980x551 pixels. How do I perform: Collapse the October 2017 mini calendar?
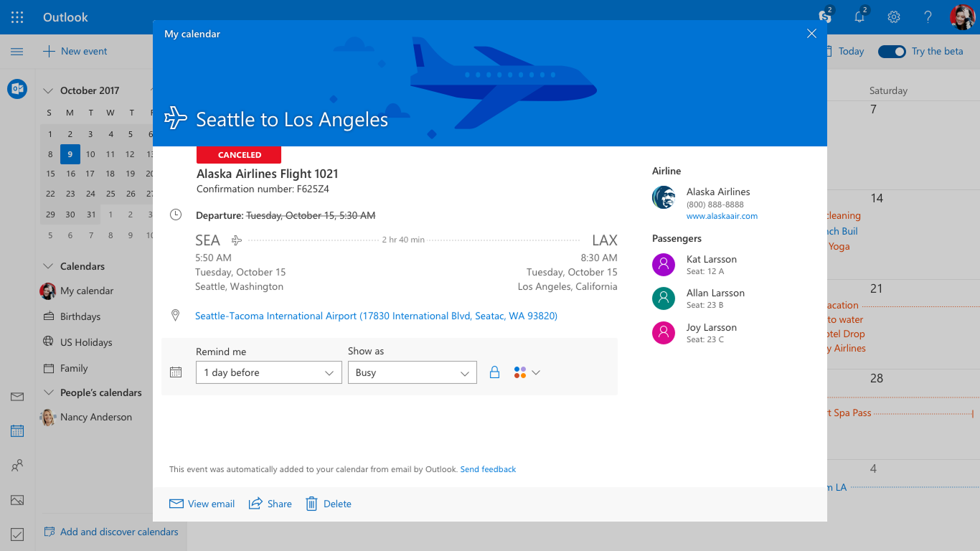point(48,91)
